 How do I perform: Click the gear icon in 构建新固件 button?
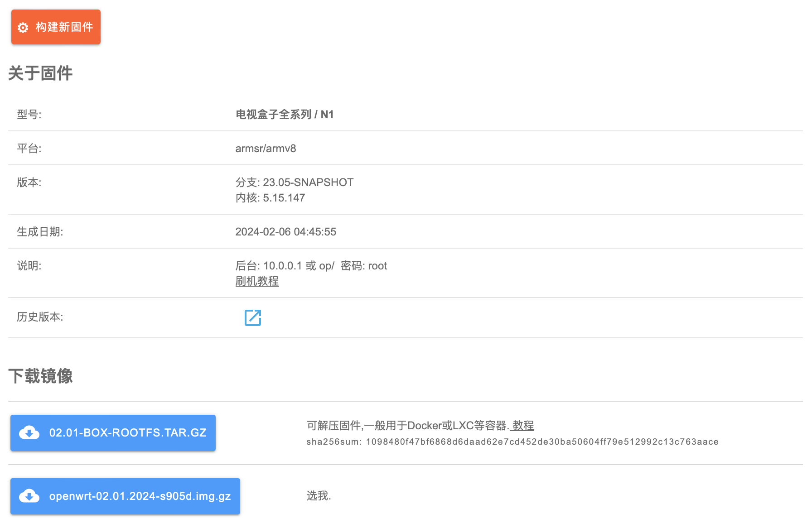23,28
